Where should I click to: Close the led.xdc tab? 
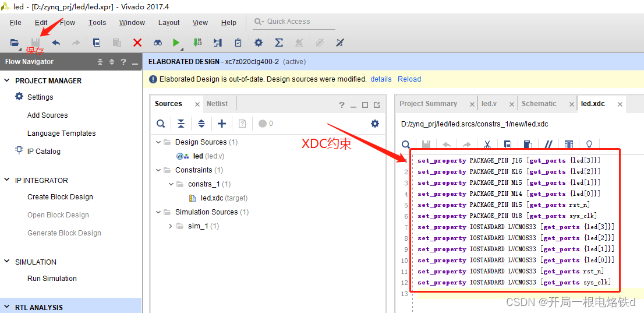click(620, 105)
